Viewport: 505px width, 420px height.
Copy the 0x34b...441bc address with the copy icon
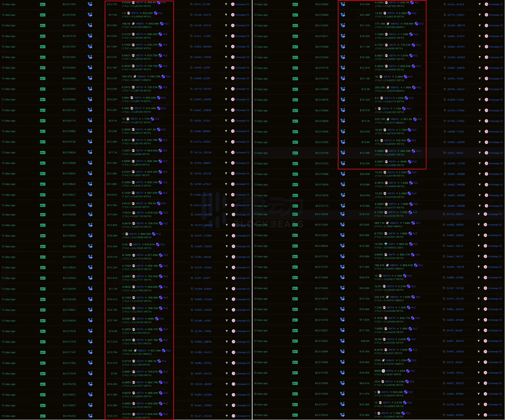click(x=444, y=373)
